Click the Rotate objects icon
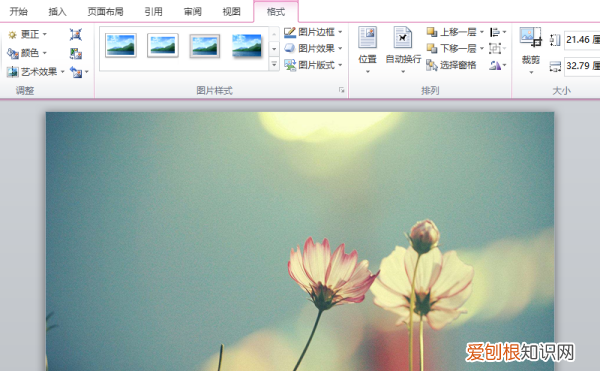The image size is (600, 371). (x=498, y=65)
